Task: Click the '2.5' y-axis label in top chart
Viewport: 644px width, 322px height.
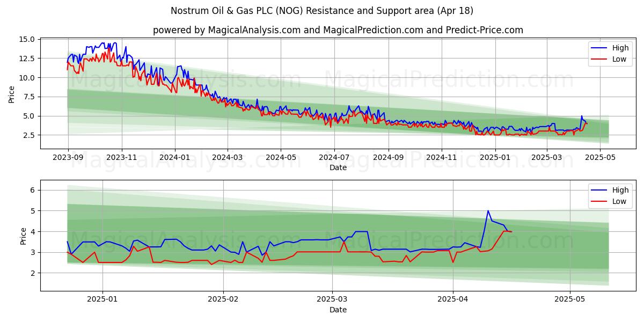Action: [30, 135]
